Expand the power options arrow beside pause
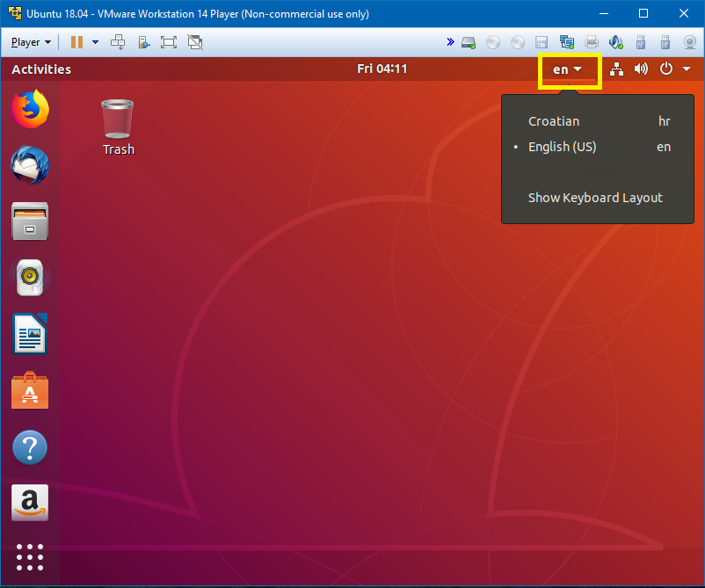The height and width of the screenshot is (588, 705). pyautogui.click(x=95, y=42)
